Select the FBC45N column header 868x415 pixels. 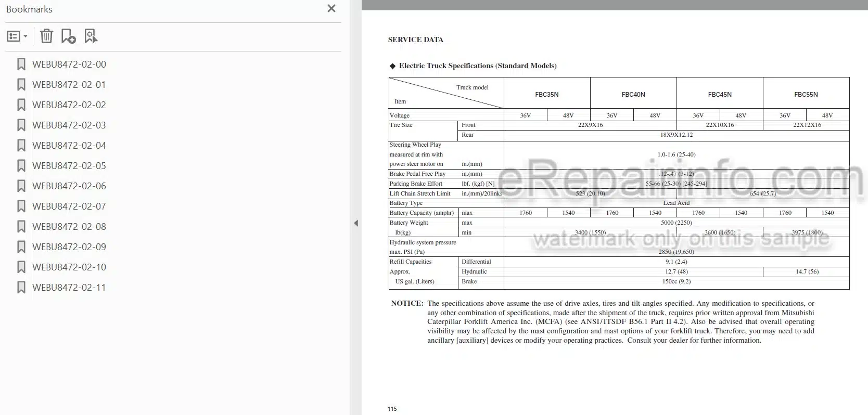click(720, 95)
